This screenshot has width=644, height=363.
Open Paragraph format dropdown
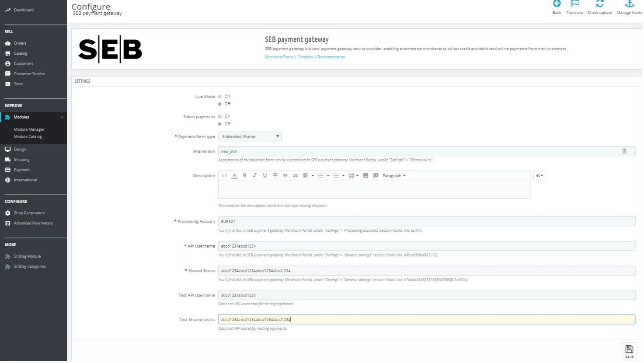[394, 176]
